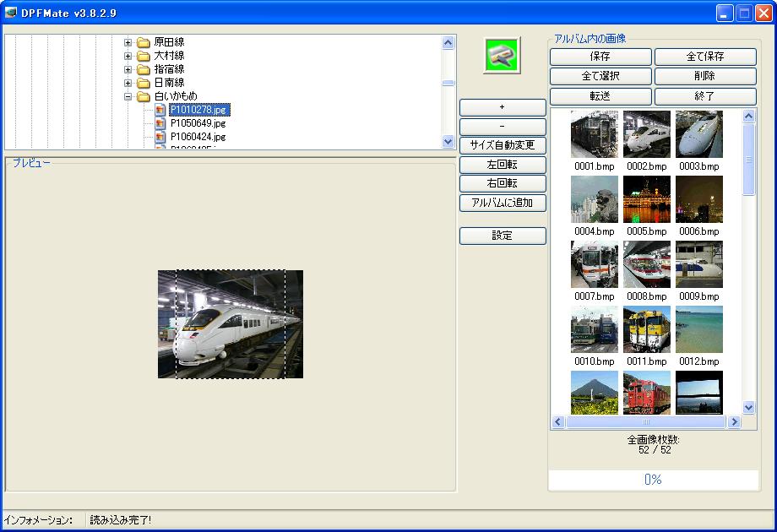777x532 pixels.
Task: Select the file P1010278.jpg in tree
Action: pos(199,110)
